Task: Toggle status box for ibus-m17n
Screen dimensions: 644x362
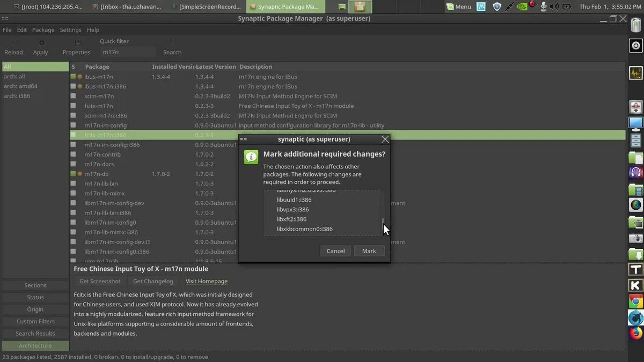Action: tap(73, 77)
